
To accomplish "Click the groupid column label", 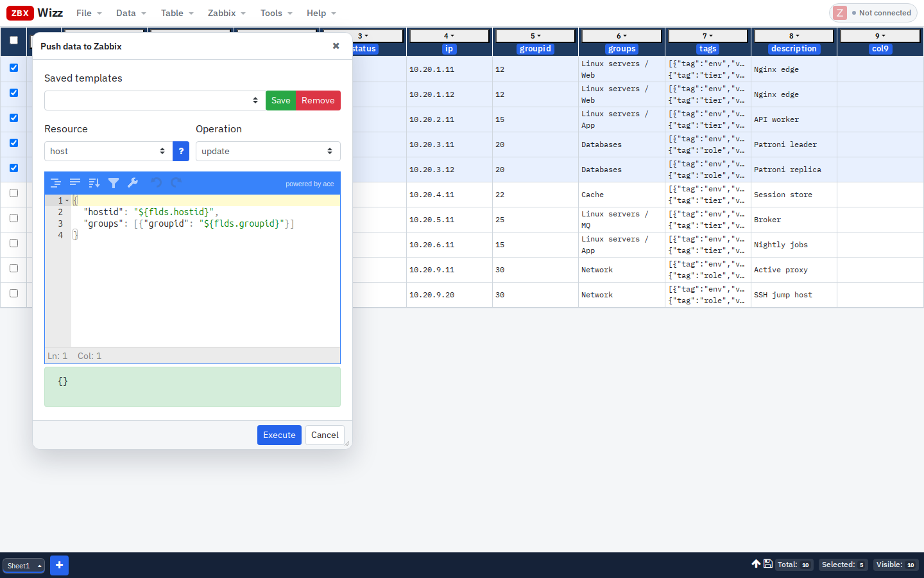I will (x=536, y=49).
